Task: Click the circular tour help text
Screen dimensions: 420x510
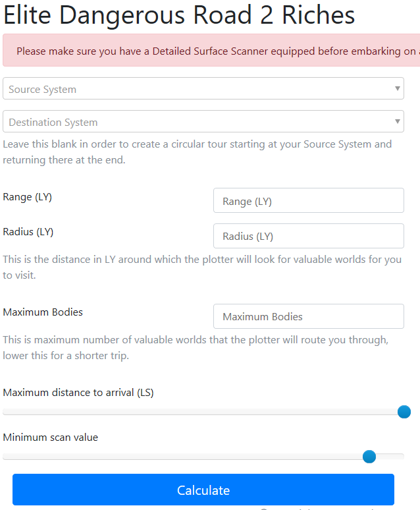Action: pos(197,152)
